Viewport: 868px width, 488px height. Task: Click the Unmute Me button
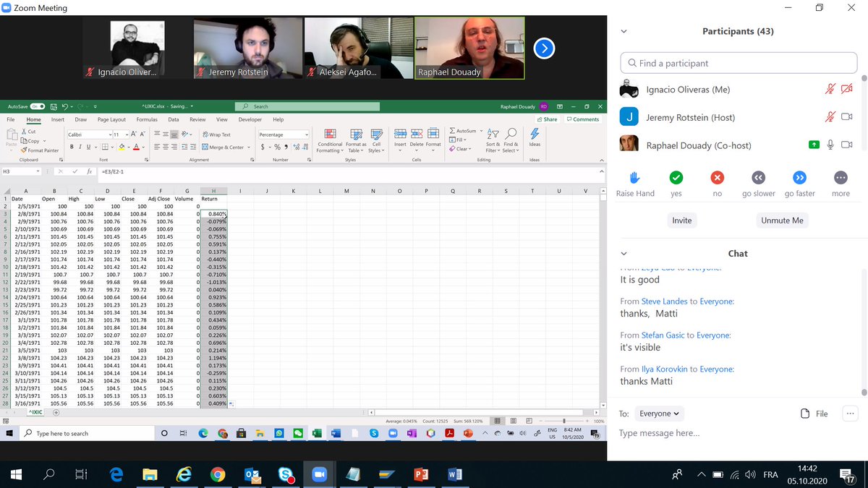point(782,221)
